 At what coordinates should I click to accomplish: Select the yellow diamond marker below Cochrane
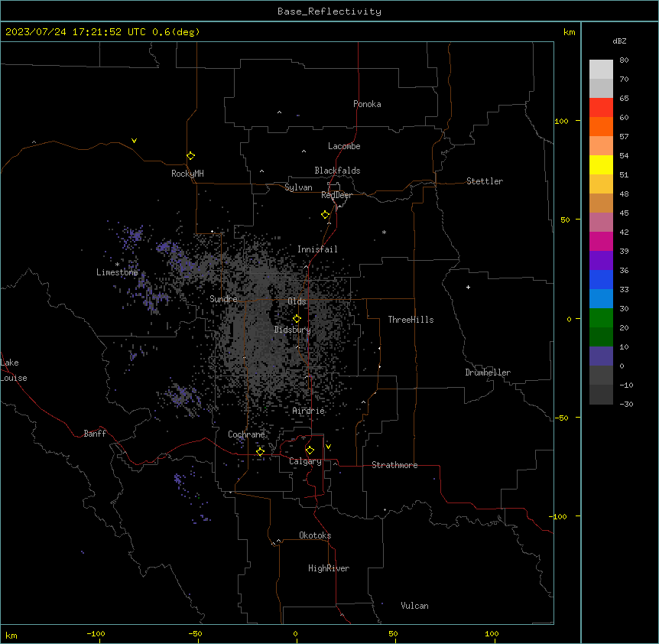click(260, 452)
